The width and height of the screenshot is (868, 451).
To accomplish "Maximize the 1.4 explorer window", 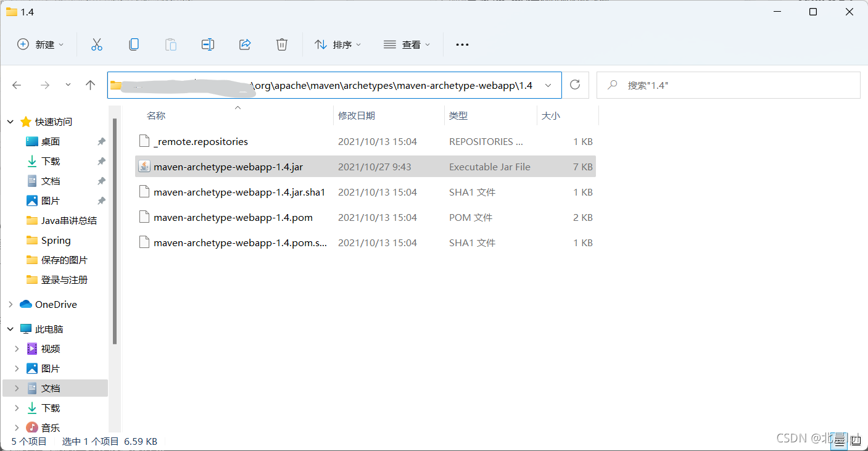I will [x=813, y=12].
